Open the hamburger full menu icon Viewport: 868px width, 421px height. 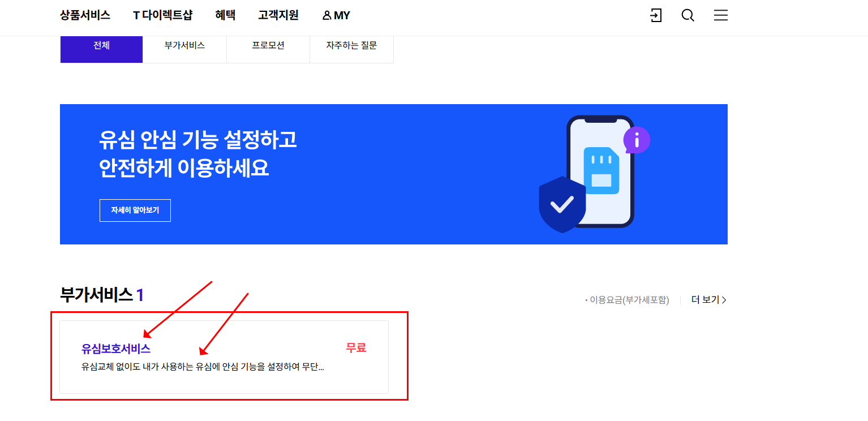(x=721, y=15)
